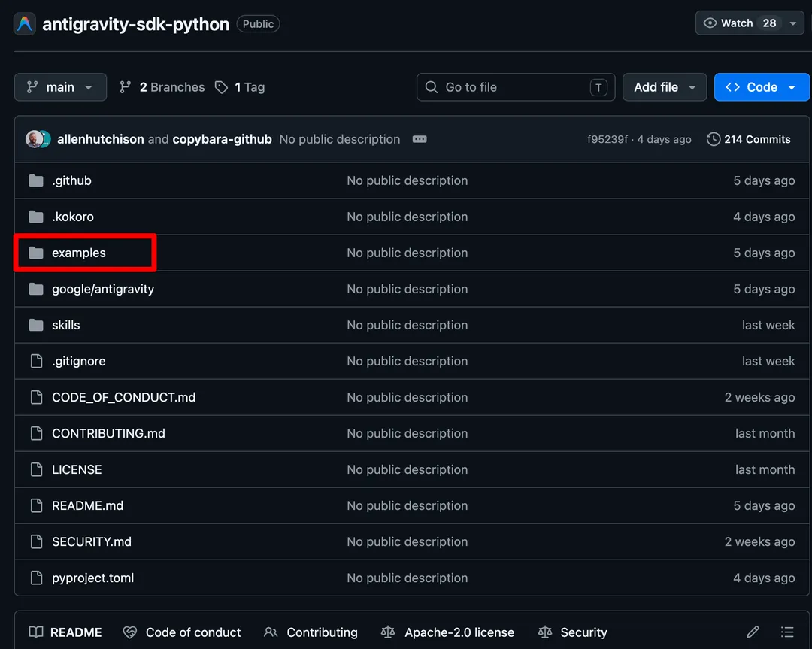Click the LICENSE file icon
This screenshot has width=812, height=649.
point(36,469)
